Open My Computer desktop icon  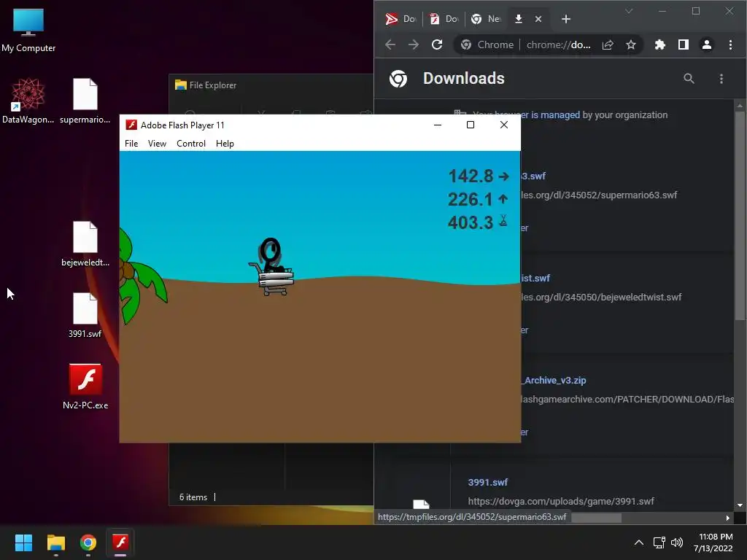coord(28,31)
